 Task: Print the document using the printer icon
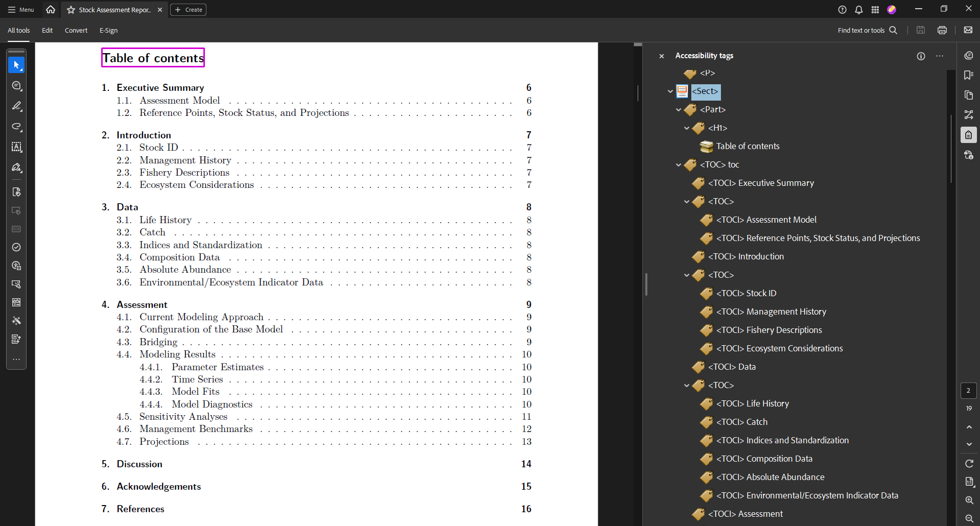942,30
